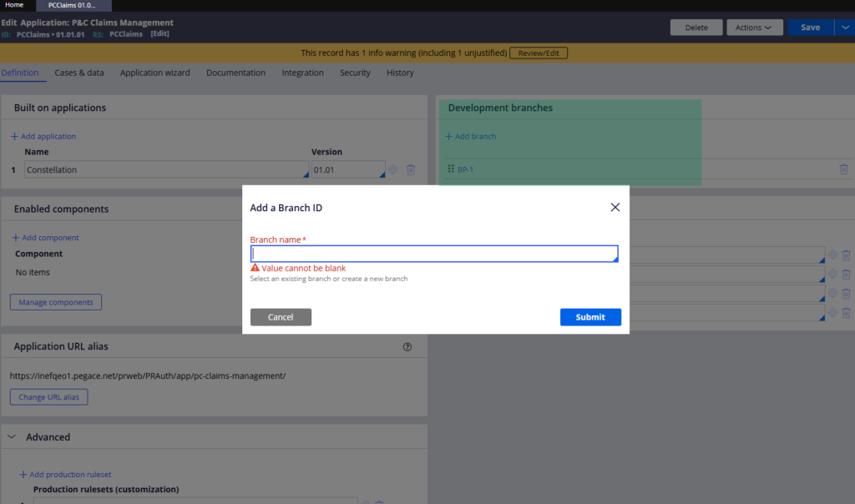Click the Branch name input field
The width and height of the screenshot is (855, 504).
(434, 254)
